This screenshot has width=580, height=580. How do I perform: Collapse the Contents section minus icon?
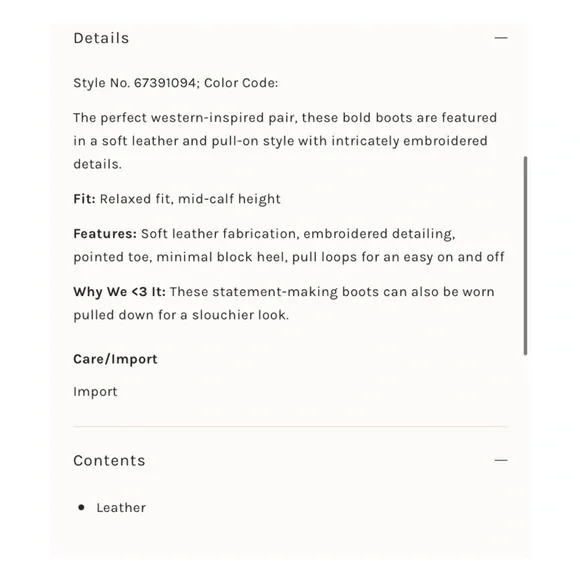(x=501, y=460)
